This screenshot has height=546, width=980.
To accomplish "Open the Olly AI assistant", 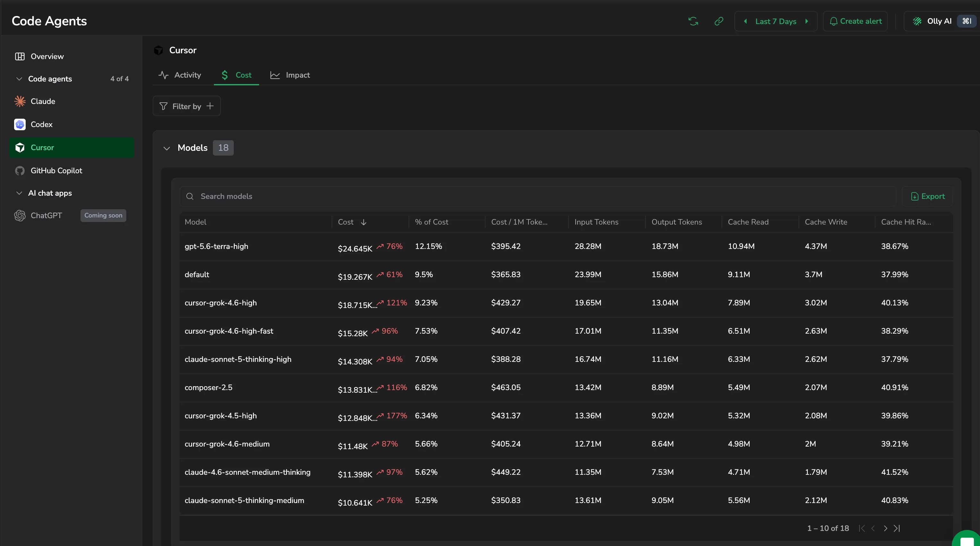I will [942, 21].
